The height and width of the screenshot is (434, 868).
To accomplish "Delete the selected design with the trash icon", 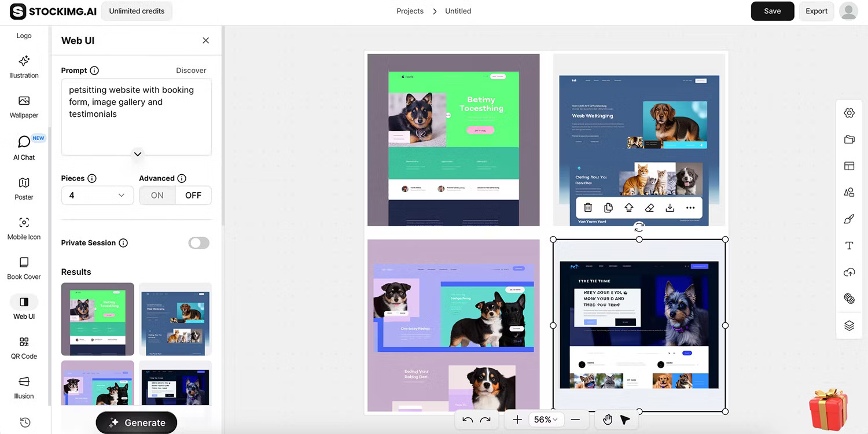I will tap(588, 207).
